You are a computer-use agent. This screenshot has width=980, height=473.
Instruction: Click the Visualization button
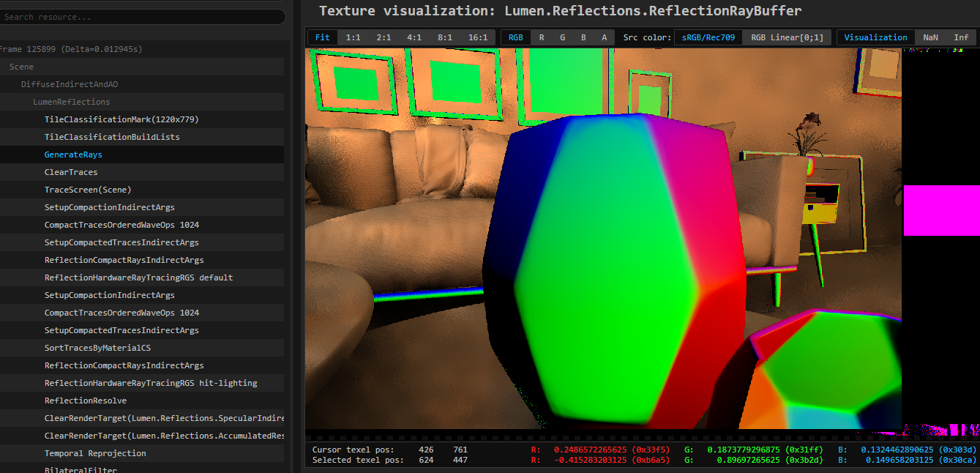pyautogui.click(x=875, y=37)
